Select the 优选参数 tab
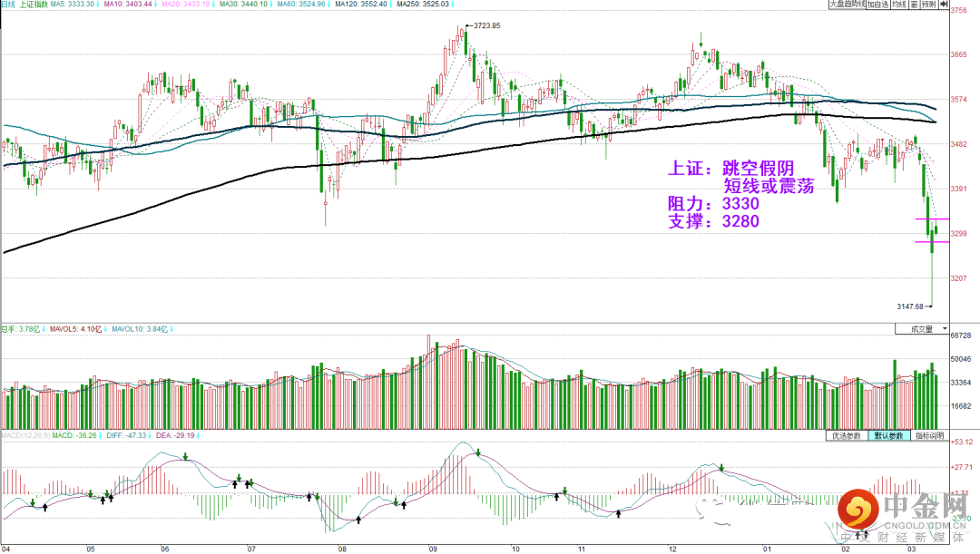 point(847,435)
